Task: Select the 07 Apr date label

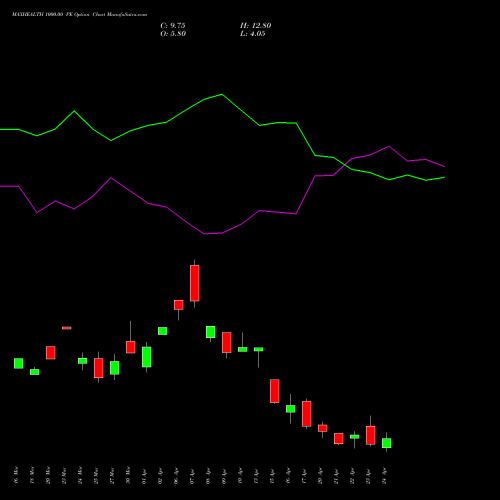Action: tap(192, 476)
